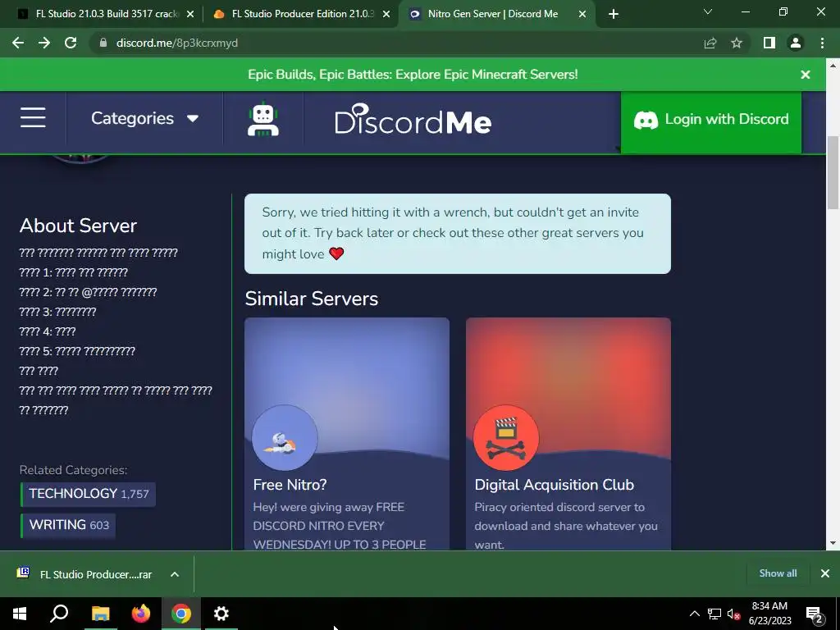Click the discord.me address bar
Viewport: 840px width, 630px height.
click(x=396, y=43)
